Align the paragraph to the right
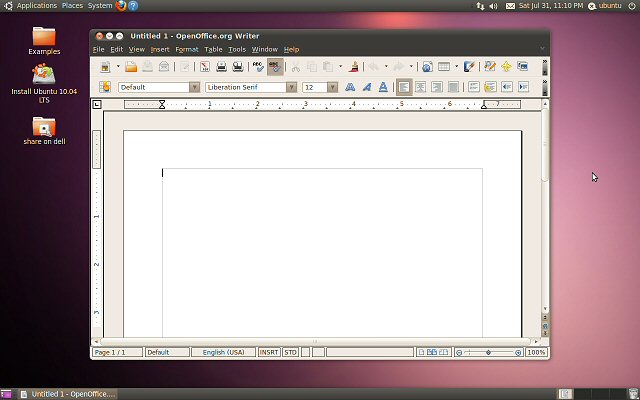This screenshot has width=640, height=400. (x=437, y=87)
